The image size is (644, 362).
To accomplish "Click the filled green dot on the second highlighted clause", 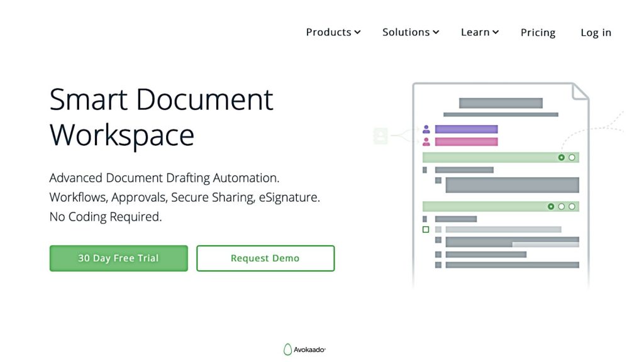I will click(x=551, y=206).
